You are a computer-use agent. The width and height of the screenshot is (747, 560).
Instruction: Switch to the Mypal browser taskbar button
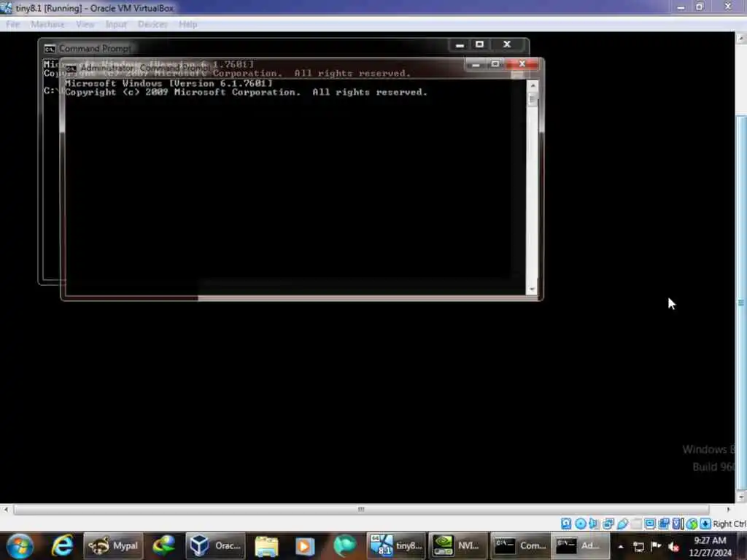(x=113, y=545)
